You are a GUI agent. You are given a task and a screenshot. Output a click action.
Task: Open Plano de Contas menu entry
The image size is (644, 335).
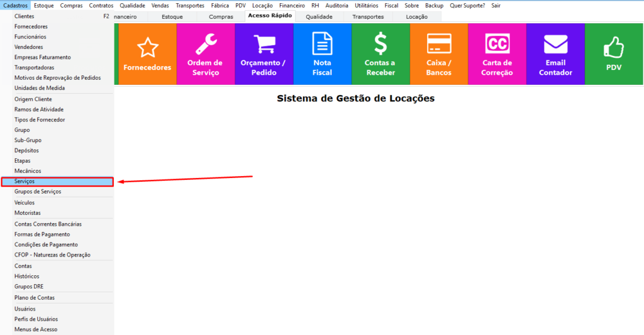pyautogui.click(x=35, y=298)
